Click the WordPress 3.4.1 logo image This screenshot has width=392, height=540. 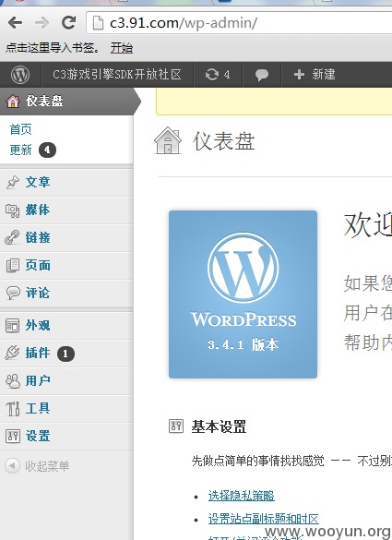point(243,294)
